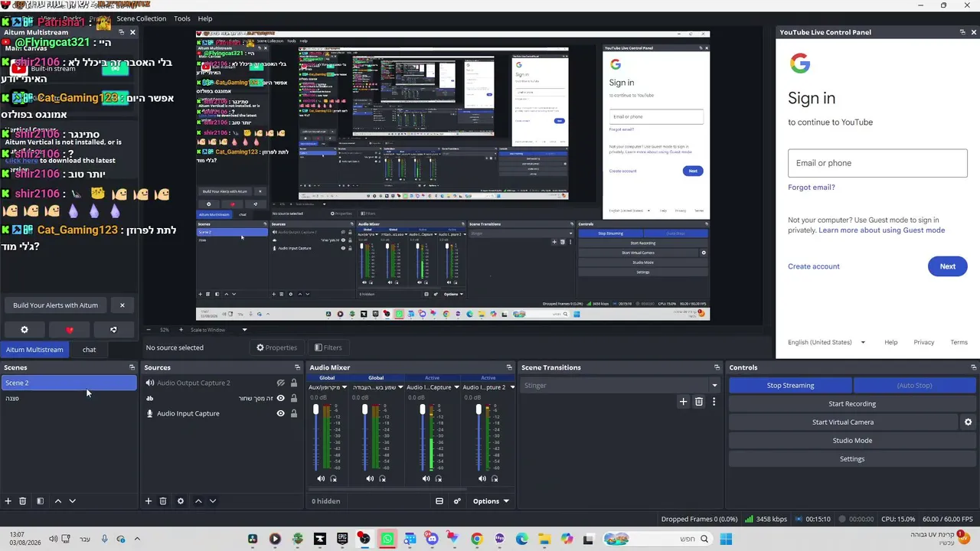Select Scene 2 in the Scenes list
The height and width of the screenshot is (551, 980).
tap(69, 383)
